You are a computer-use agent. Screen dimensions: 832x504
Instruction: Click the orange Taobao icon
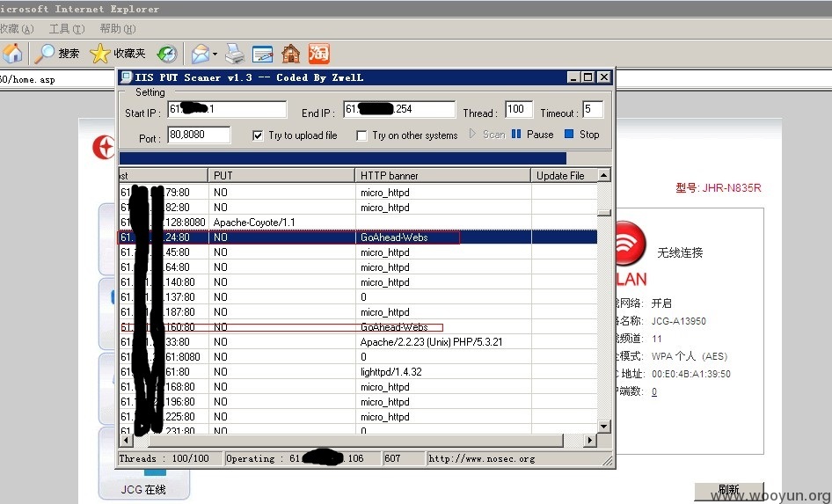(x=319, y=54)
